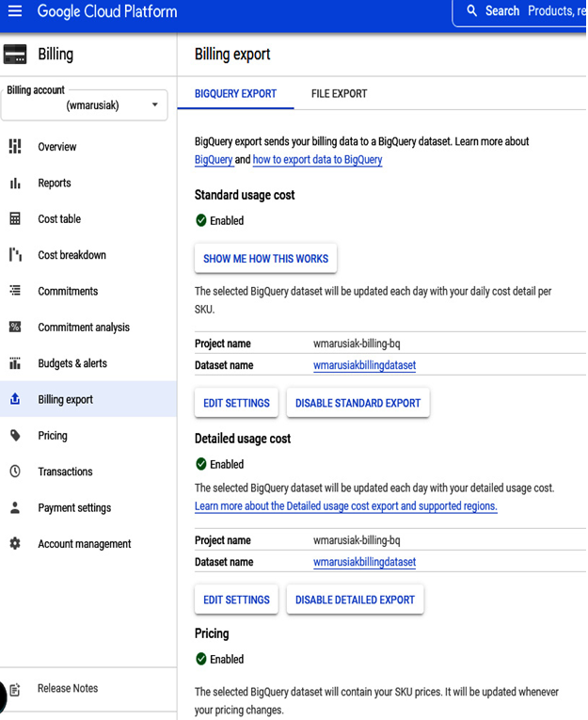The width and height of the screenshot is (588, 720).
Task: Click the Budgets & alerts icon
Action: coord(15,362)
